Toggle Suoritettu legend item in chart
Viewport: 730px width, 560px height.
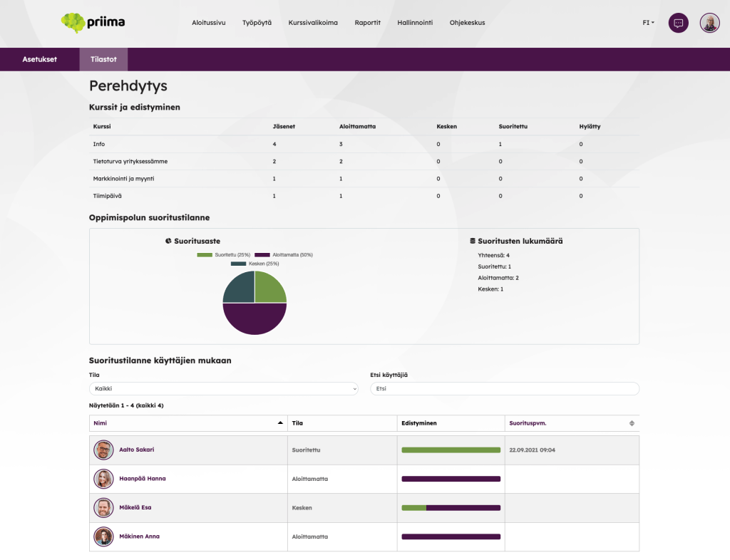(223, 254)
